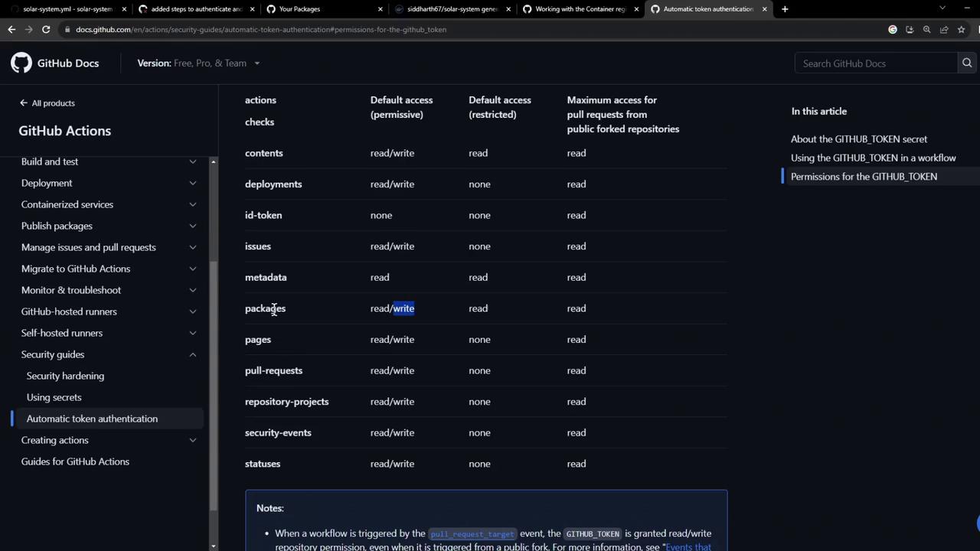Open site information icon beside the URL
Screen dimensions: 980x551
67,29
